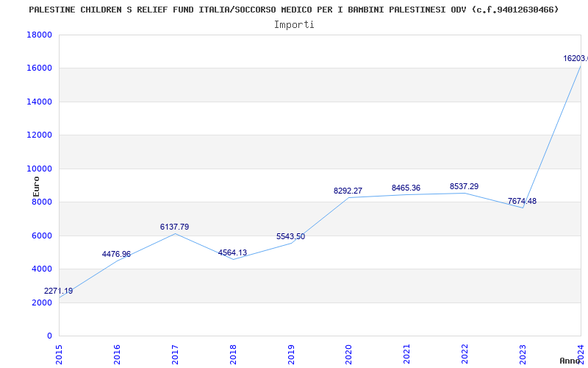588x368 pixels.
Task: Select the 8292.27 data label
Action: point(348,191)
